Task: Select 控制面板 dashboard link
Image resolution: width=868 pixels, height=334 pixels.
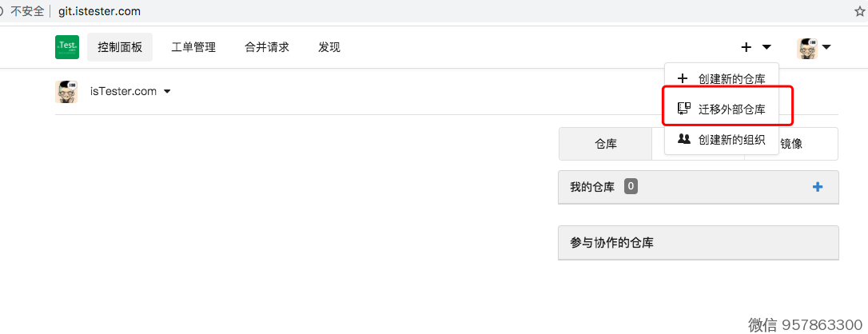Action: coord(120,47)
